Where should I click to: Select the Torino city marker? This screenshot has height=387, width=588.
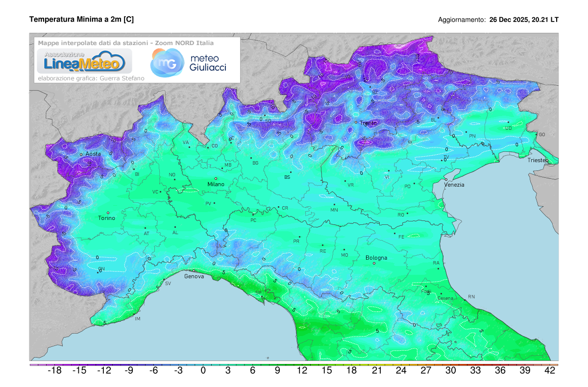pos(109,213)
